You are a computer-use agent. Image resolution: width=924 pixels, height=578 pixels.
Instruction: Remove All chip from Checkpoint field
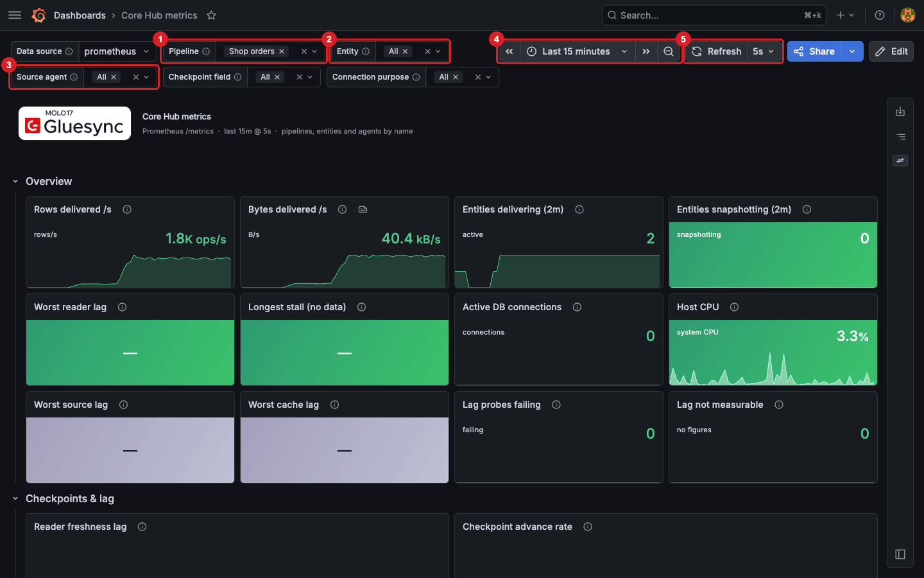click(x=277, y=77)
